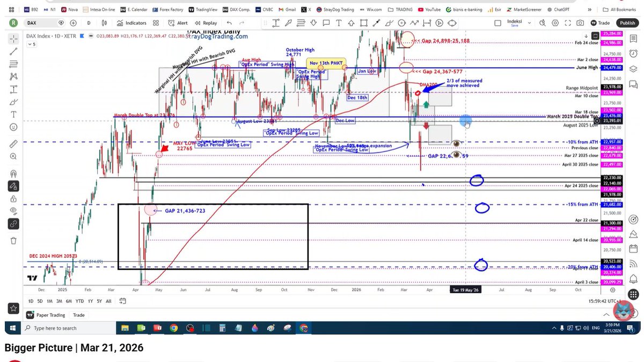Publish the chart idea
The height and width of the screenshot is (362, 644).
click(x=627, y=23)
